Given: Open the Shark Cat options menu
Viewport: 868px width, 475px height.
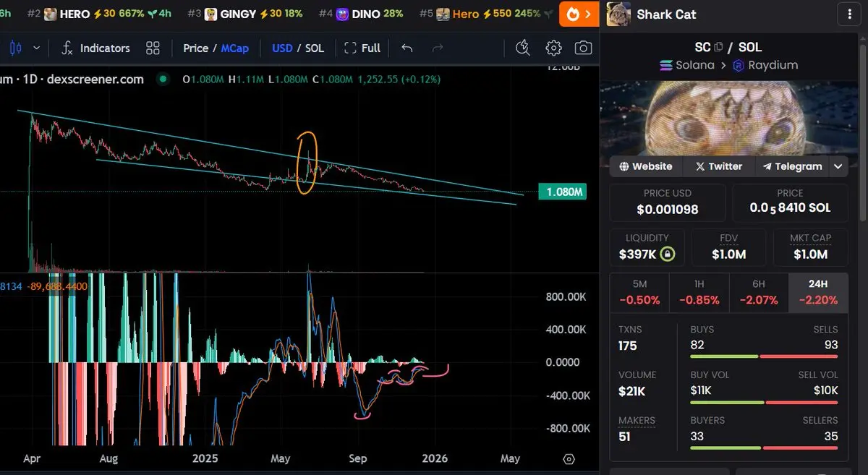Looking at the screenshot, I should pos(848,14).
